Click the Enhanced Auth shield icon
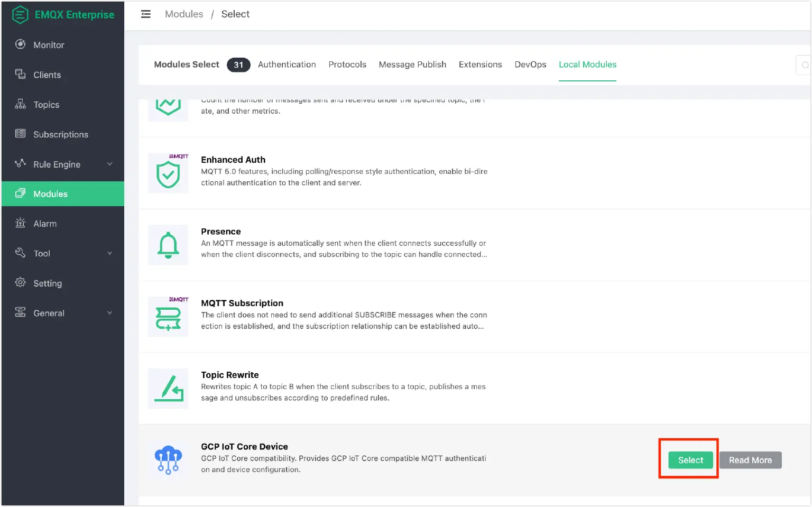812x507 pixels. click(x=168, y=173)
